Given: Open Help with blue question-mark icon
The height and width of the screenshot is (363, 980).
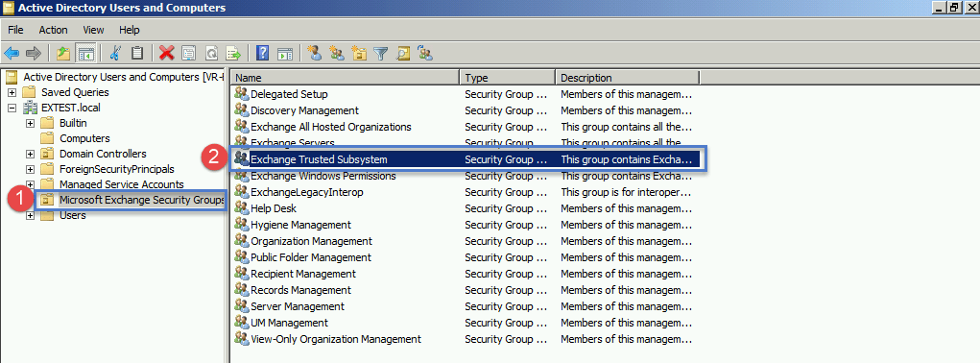Looking at the screenshot, I should point(262,53).
